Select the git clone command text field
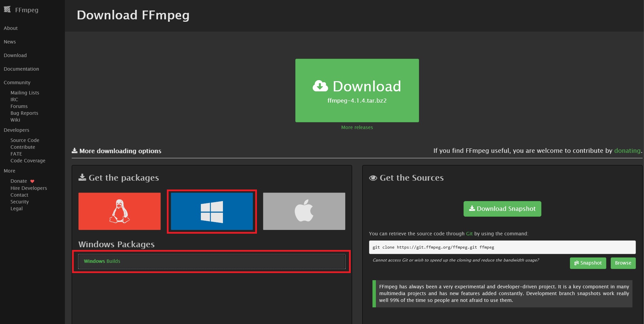Image resolution: width=644 pixels, height=324 pixels. click(502, 247)
